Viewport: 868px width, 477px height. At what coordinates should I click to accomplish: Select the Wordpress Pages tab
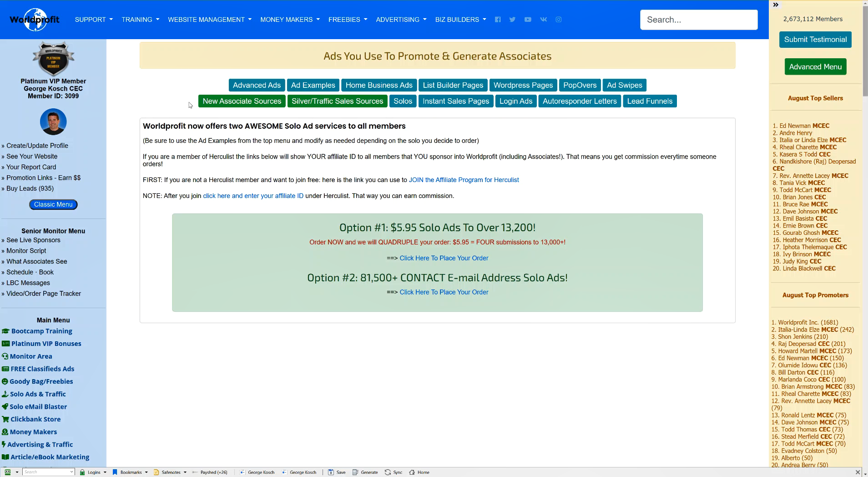pyautogui.click(x=523, y=85)
